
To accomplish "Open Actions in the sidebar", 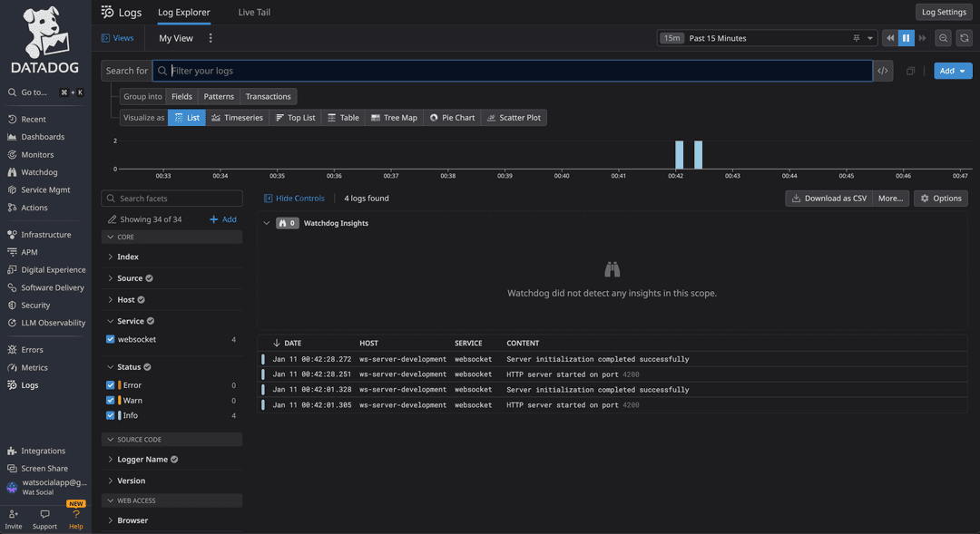I will [x=27, y=208].
